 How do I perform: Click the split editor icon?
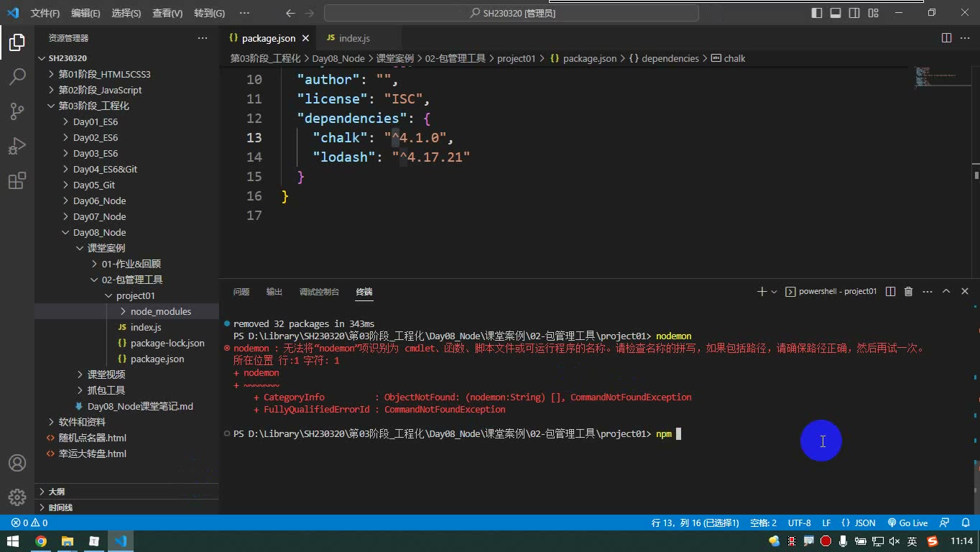(946, 38)
